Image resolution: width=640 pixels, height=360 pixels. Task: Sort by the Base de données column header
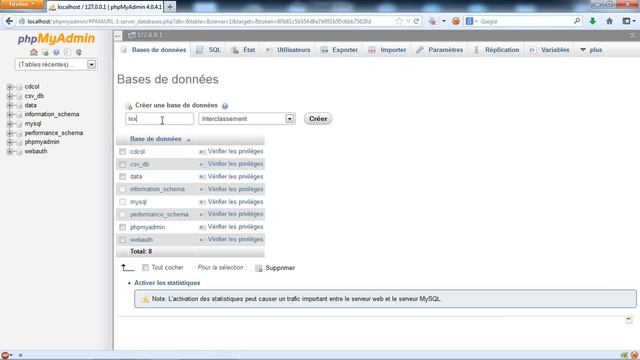click(x=156, y=139)
